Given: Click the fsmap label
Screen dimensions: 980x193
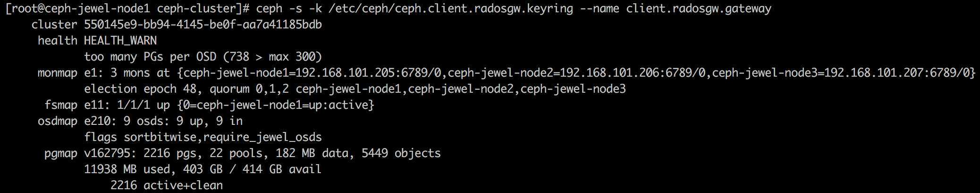Looking at the screenshot, I should [61, 105].
